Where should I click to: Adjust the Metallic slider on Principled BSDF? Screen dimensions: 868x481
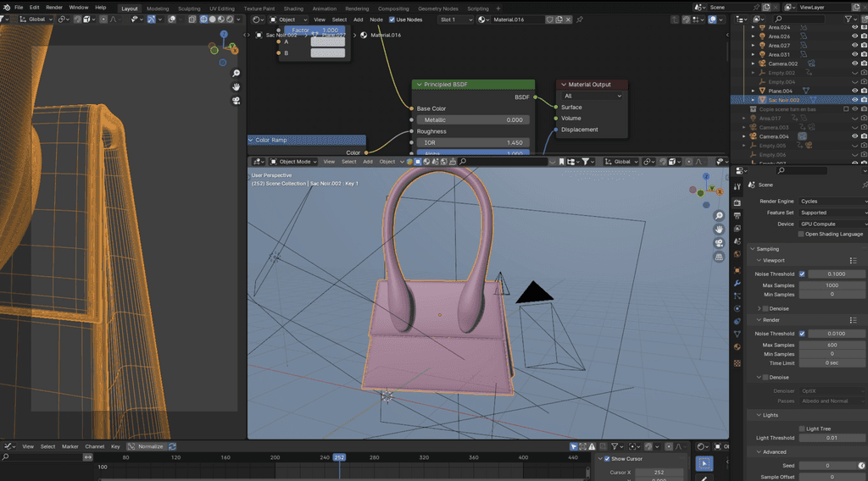click(472, 120)
